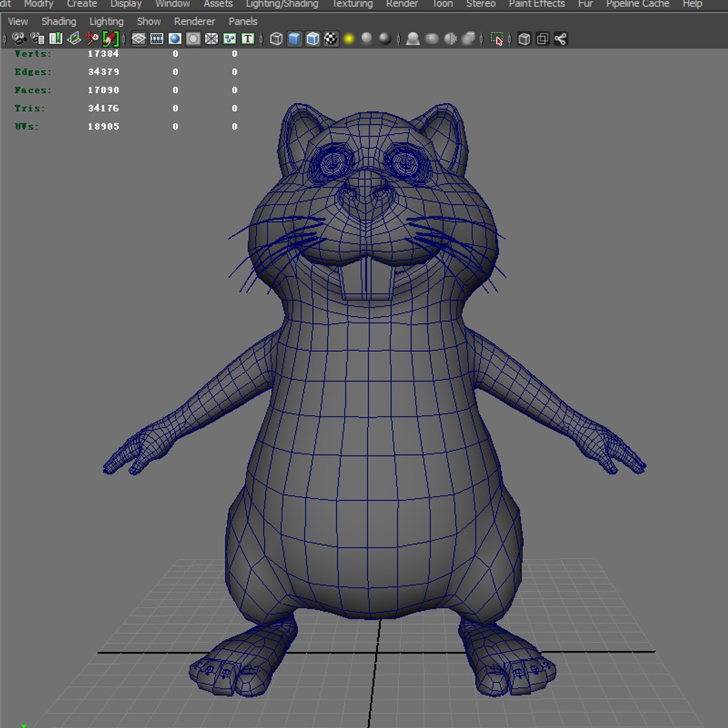728x728 pixels.
Task: Open Camera Attributes icon in panel toolbar
Action: click(x=38, y=38)
